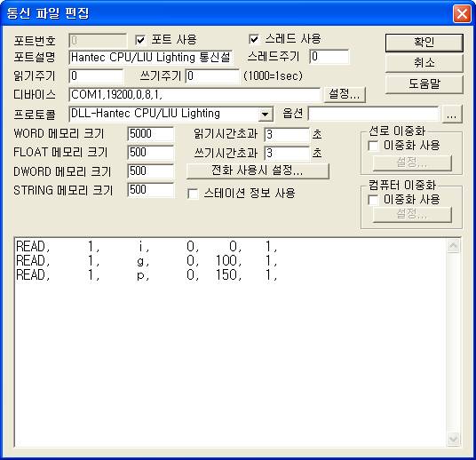This screenshot has height=460, width=476.
Task: Click the 스레드주기 input field
Action: [x=329, y=57]
